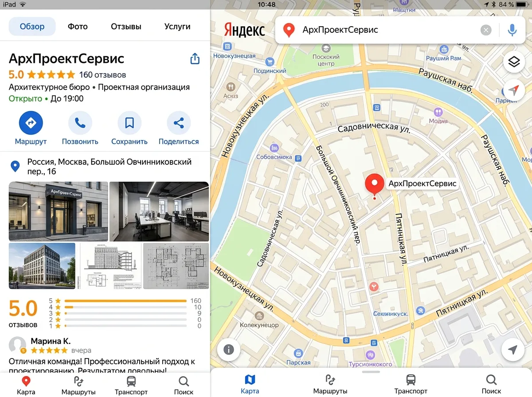This screenshot has height=397, width=532.
Task: Tap the panel drag handle above map tabs
Action: (371, 372)
